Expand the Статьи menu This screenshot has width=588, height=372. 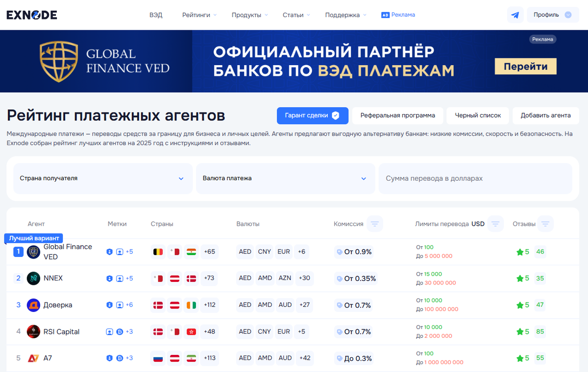pos(296,15)
